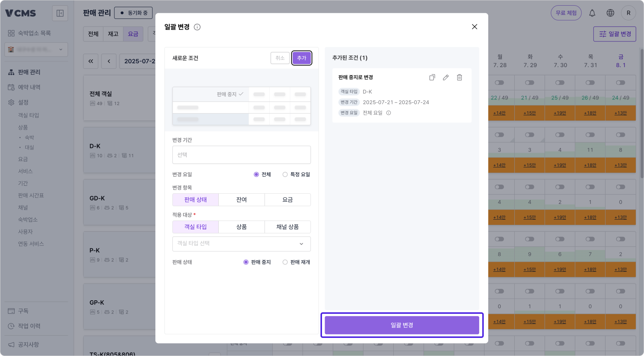This screenshot has width=644, height=356.
Task: Edit the added condition with the pencil icon
Action: coord(446,77)
